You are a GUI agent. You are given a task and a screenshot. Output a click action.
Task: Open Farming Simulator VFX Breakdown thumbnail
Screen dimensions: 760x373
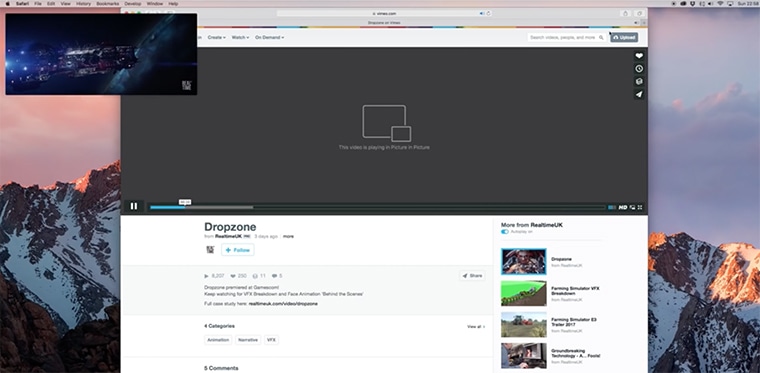pos(523,293)
